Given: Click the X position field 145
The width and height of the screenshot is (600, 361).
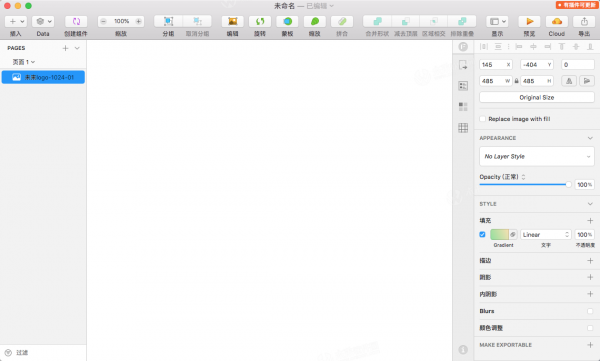Looking at the screenshot, I should (x=496, y=65).
